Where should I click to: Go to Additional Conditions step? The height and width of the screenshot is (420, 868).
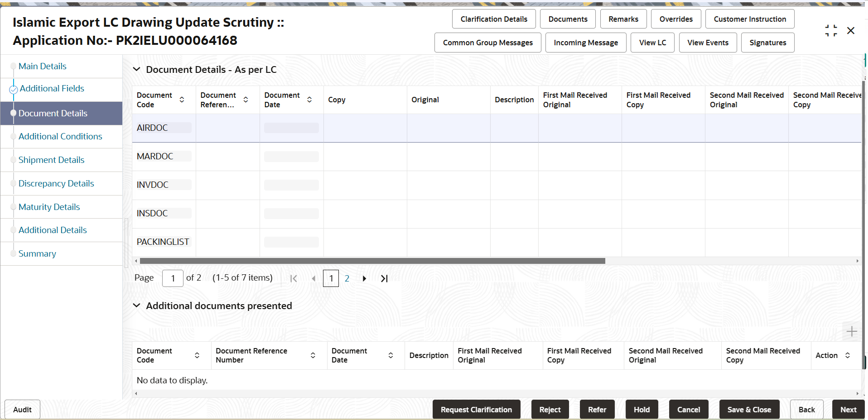60,136
